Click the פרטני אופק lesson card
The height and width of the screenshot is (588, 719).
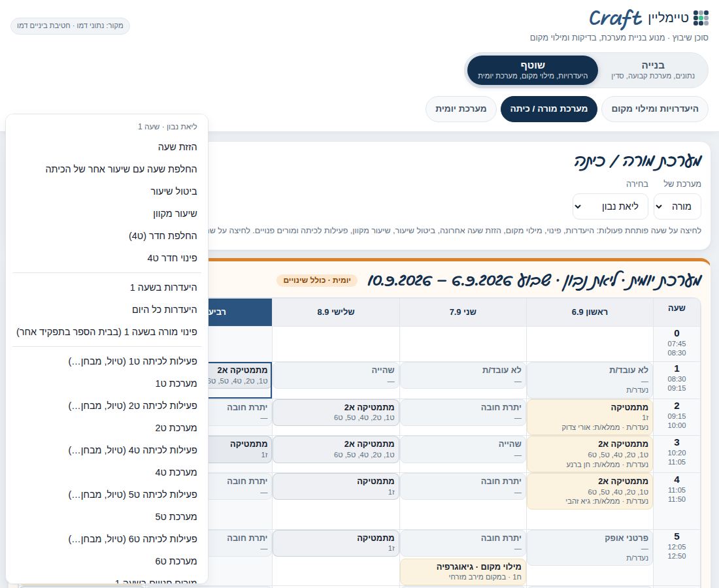coord(590,548)
